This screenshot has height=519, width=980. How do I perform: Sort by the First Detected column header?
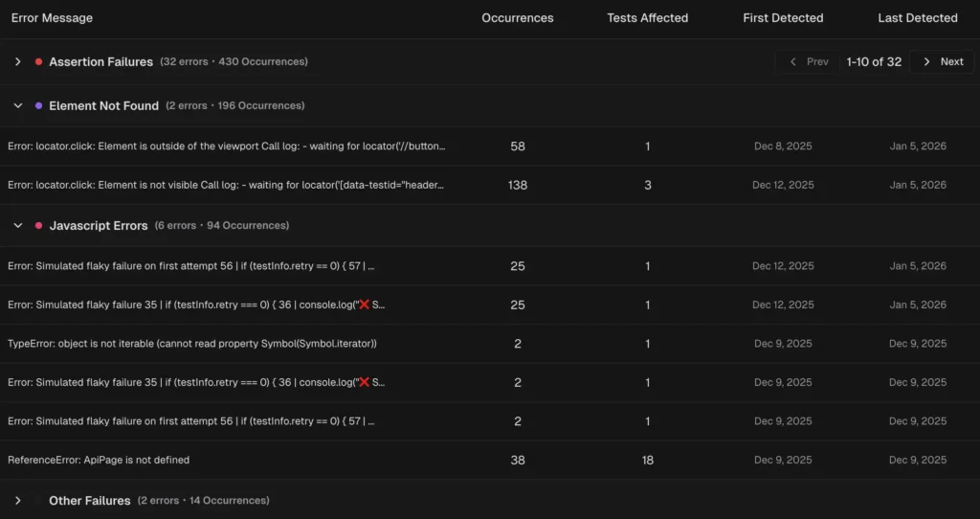783,18
